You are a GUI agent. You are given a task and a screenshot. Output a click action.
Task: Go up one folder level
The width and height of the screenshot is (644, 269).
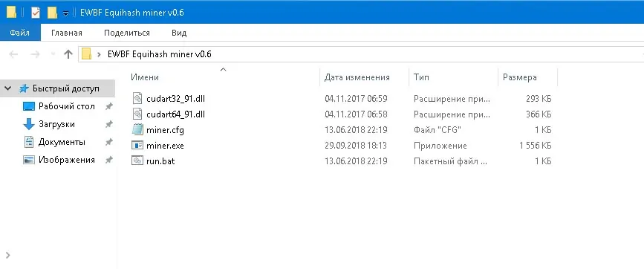point(68,54)
